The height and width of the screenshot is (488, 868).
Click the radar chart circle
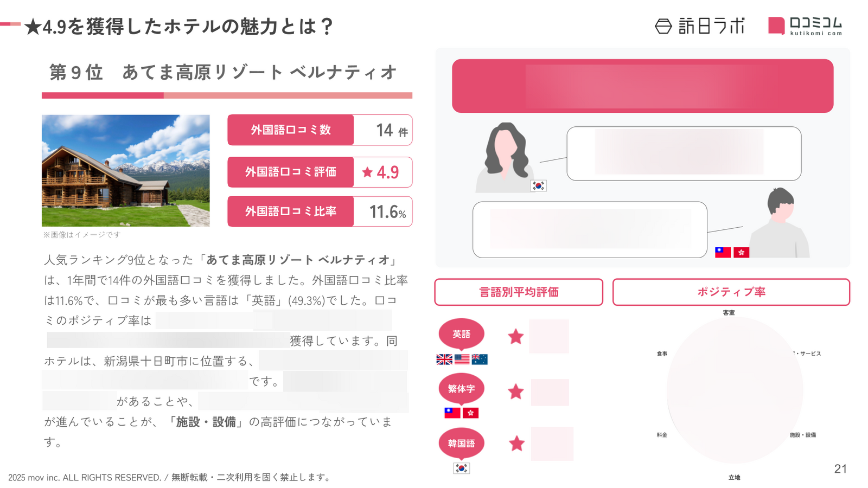pos(735,390)
